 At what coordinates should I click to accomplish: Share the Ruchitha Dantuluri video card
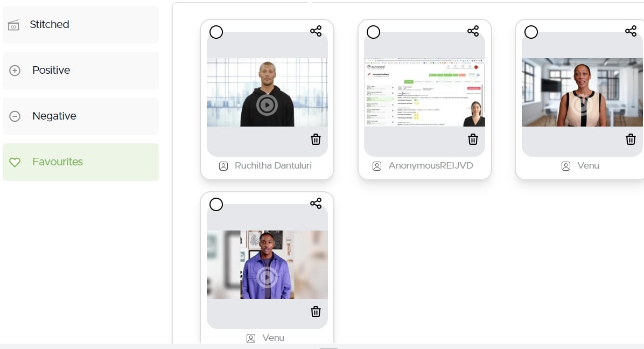(316, 31)
